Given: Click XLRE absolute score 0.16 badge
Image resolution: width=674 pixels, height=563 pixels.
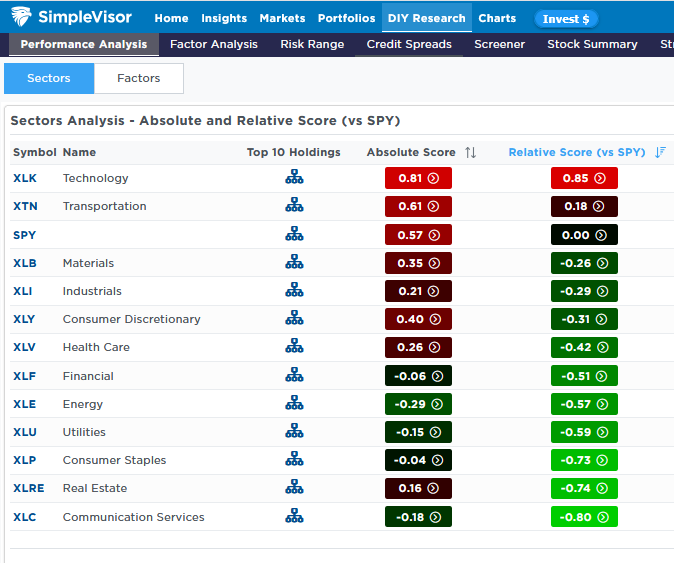Looking at the screenshot, I should 418,488.
